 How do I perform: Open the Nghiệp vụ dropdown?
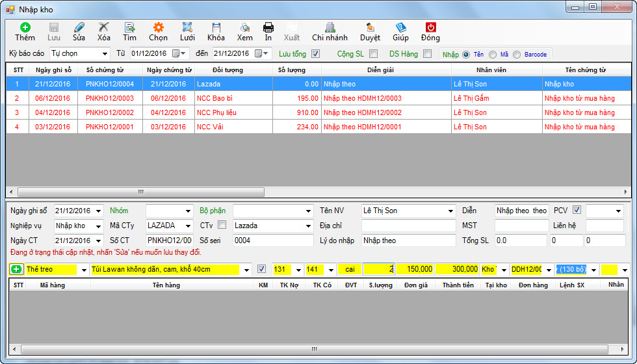(x=99, y=226)
